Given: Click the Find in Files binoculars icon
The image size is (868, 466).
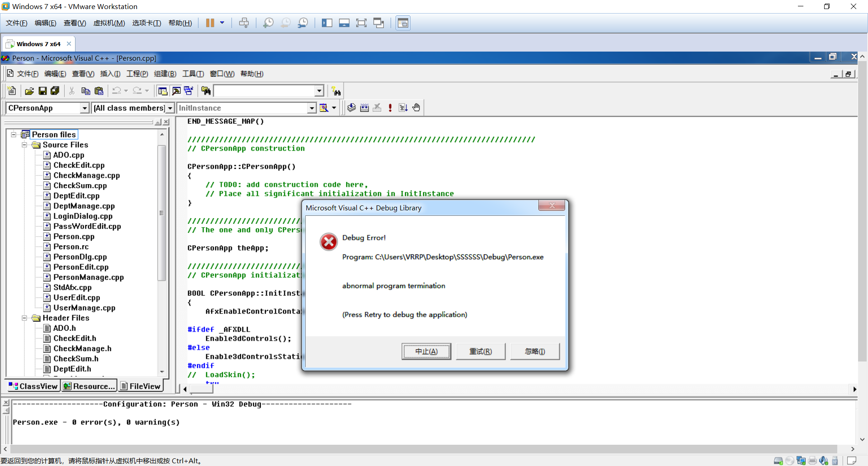Looking at the screenshot, I should pyautogui.click(x=206, y=91).
